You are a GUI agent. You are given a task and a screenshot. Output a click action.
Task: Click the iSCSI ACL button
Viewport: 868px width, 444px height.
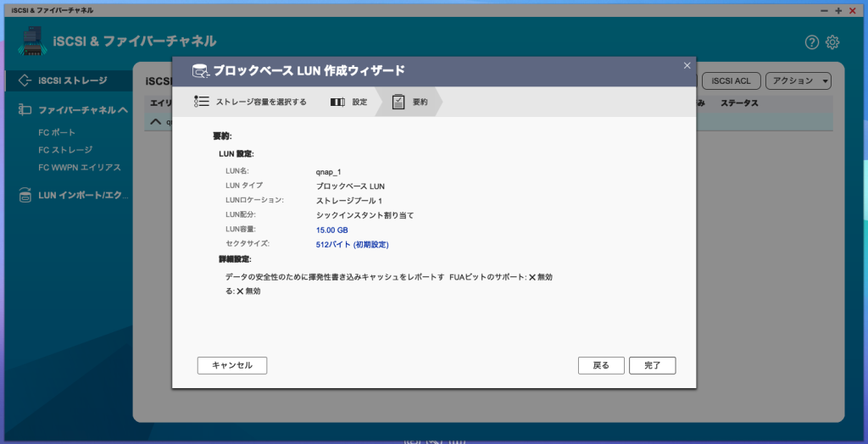tap(730, 80)
